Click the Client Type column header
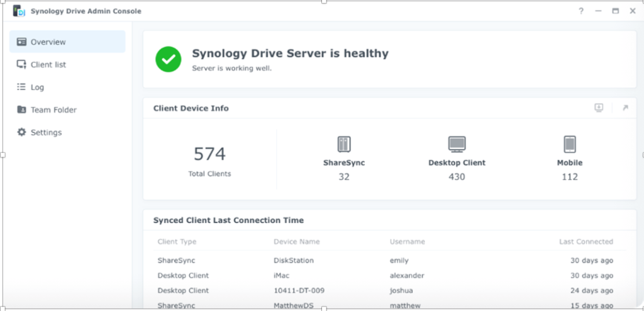 pyautogui.click(x=177, y=242)
